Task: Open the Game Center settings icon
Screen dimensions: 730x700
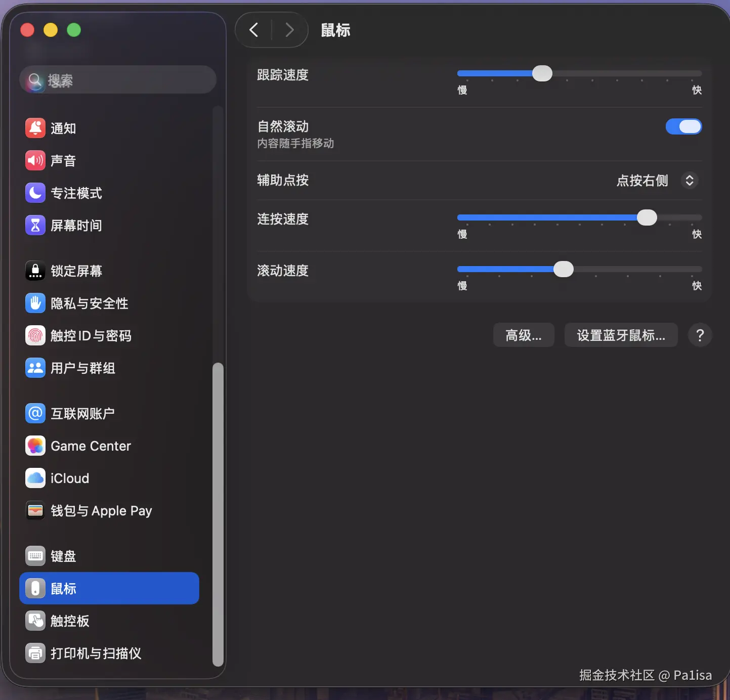Action: 35,446
